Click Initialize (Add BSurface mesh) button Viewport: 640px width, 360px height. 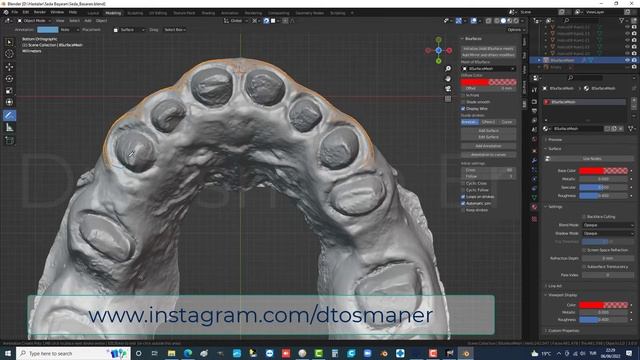(x=489, y=48)
